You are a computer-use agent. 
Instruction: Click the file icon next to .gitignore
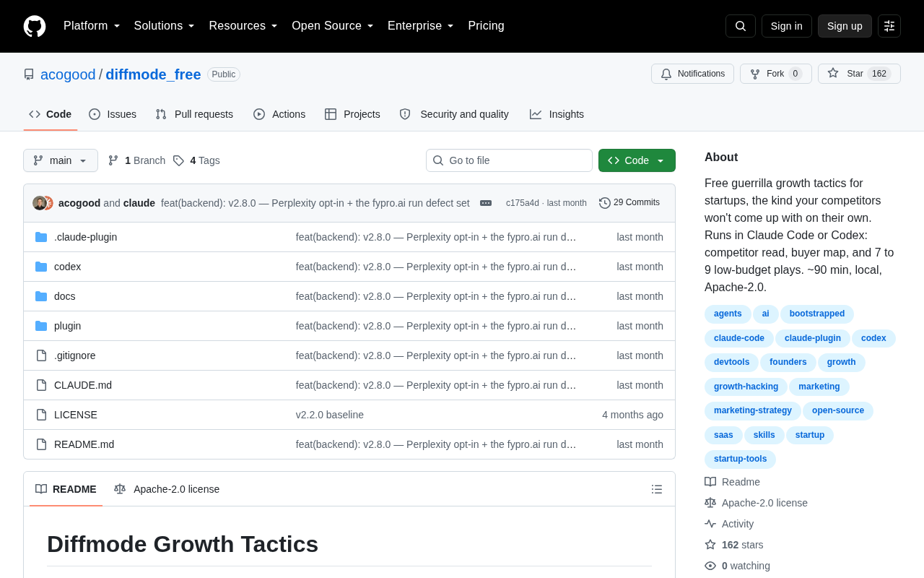click(41, 355)
